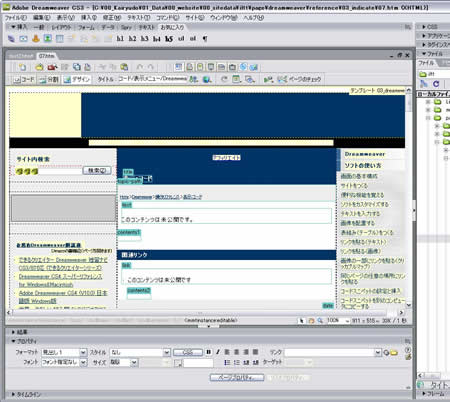Open text color swatch picker in Properties
The image size is (450, 402).
click(x=178, y=363)
